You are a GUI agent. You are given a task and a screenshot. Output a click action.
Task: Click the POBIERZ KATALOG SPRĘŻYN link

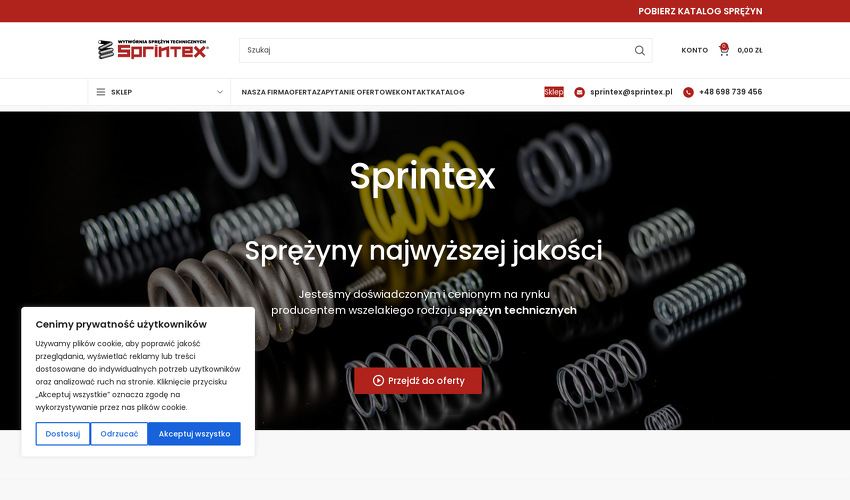pyautogui.click(x=700, y=11)
